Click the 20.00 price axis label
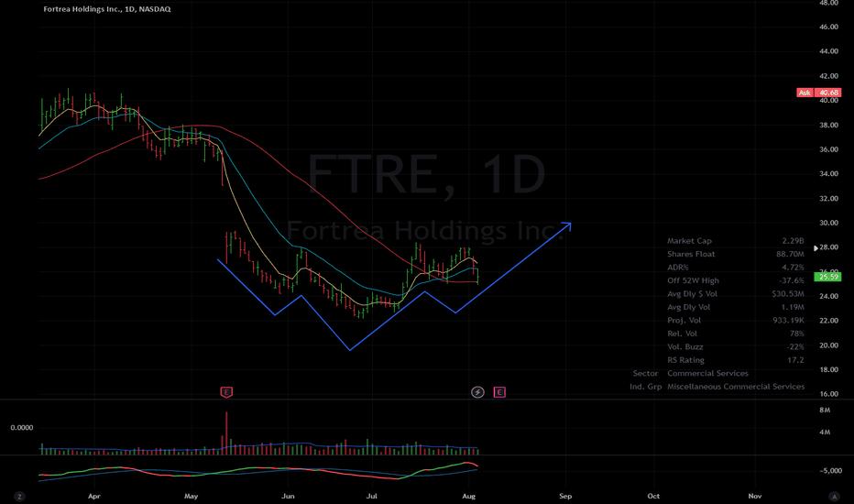Screen dimensions: 854x504 pos(828,345)
